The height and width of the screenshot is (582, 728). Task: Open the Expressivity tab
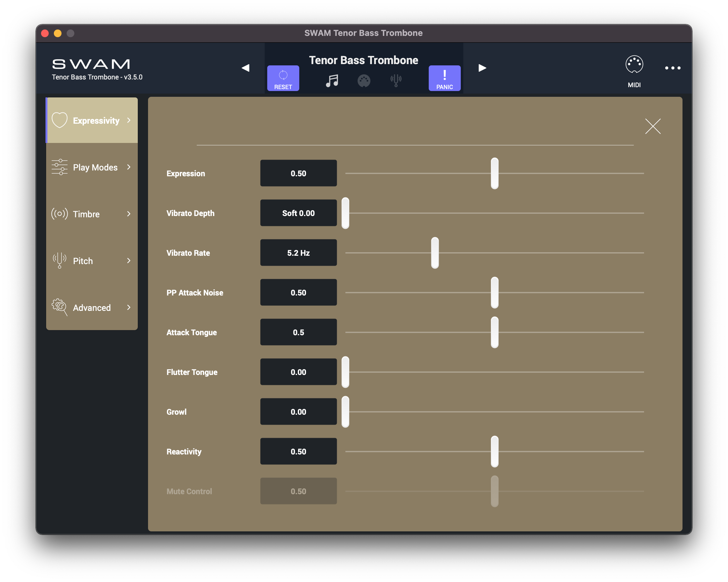pyautogui.click(x=92, y=120)
